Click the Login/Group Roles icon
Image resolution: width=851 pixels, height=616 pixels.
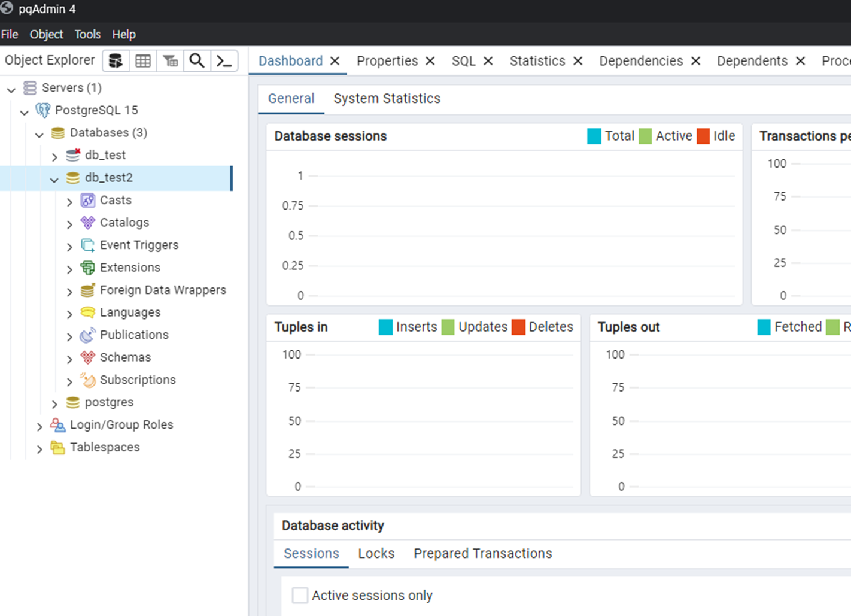click(x=58, y=425)
